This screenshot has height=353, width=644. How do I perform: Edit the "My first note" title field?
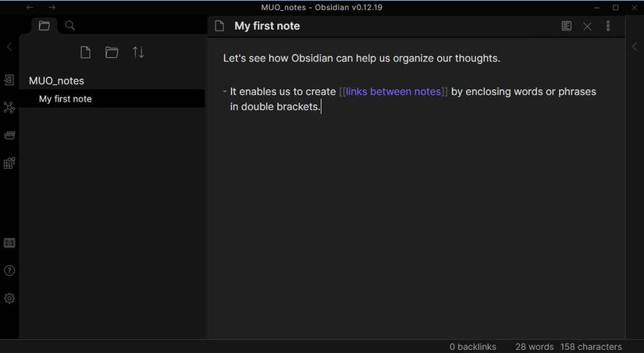tap(267, 26)
